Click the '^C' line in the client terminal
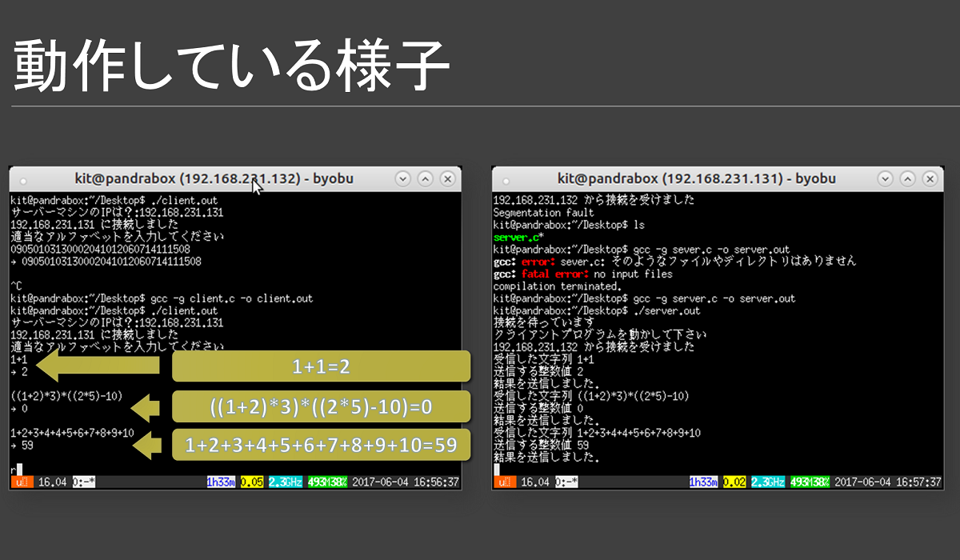The width and height of the screenshot is (960, 560). 16,286
